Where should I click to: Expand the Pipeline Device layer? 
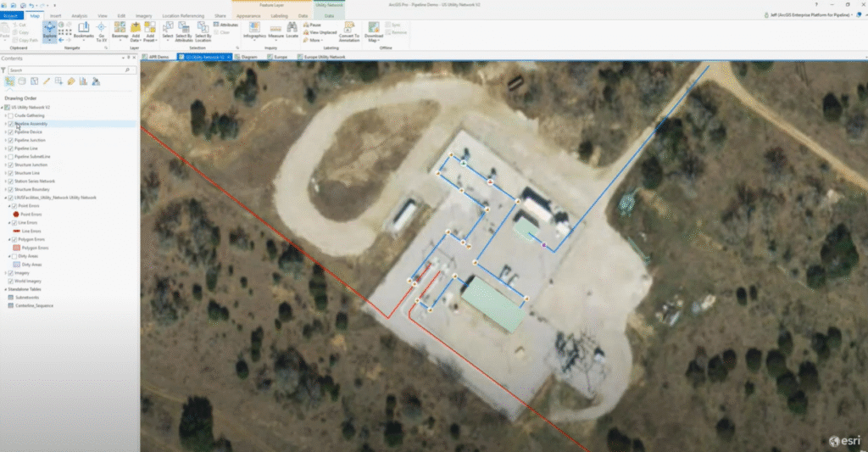pos(6,132)
